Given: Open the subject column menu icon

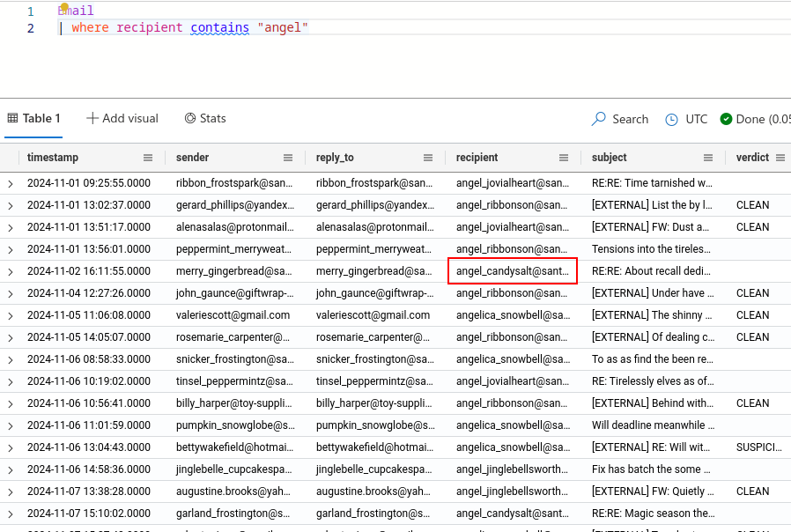Looking at the screenshot, I should point(708,158).
